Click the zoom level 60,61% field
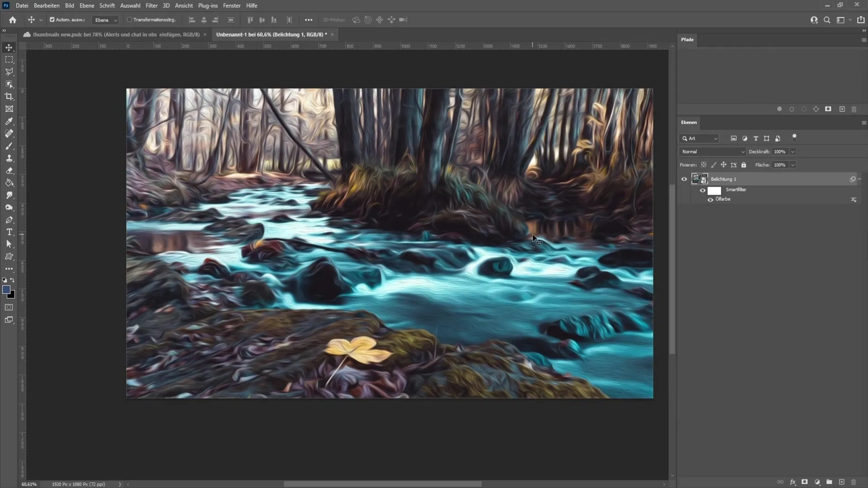The height and width of the screenshot is (488, 868). click(29, 484)
